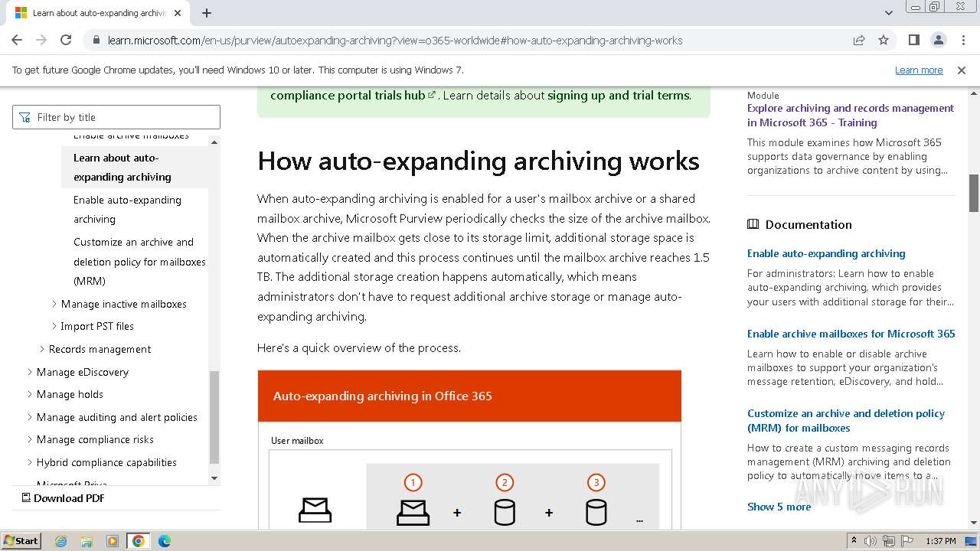Expand Manage holds

(x=70, y=394)
